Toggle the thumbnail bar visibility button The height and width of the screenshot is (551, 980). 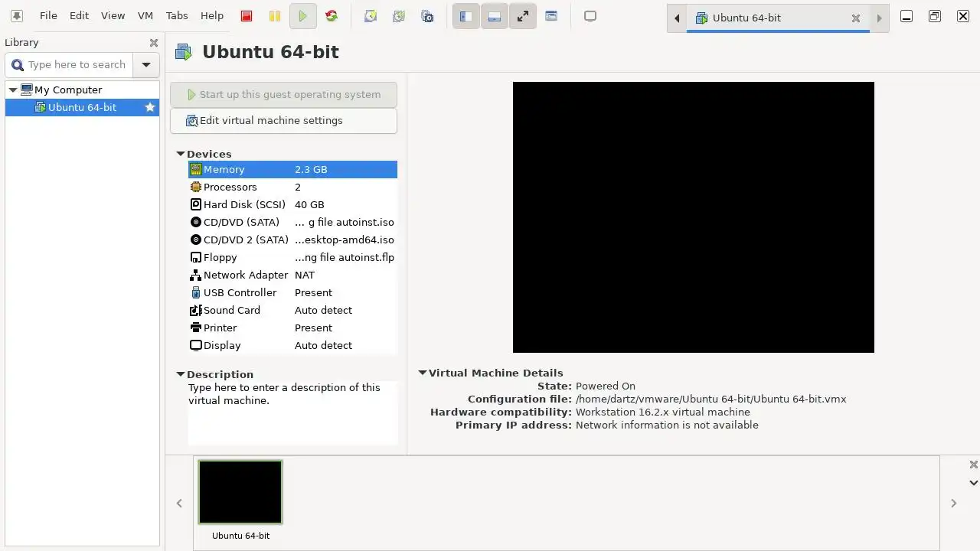click(x=495, y=16)
